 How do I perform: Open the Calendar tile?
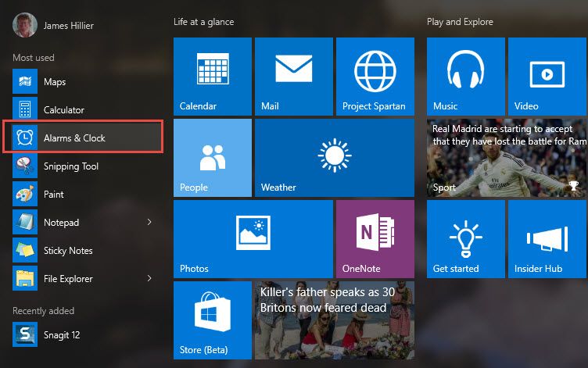click(212, 77)
